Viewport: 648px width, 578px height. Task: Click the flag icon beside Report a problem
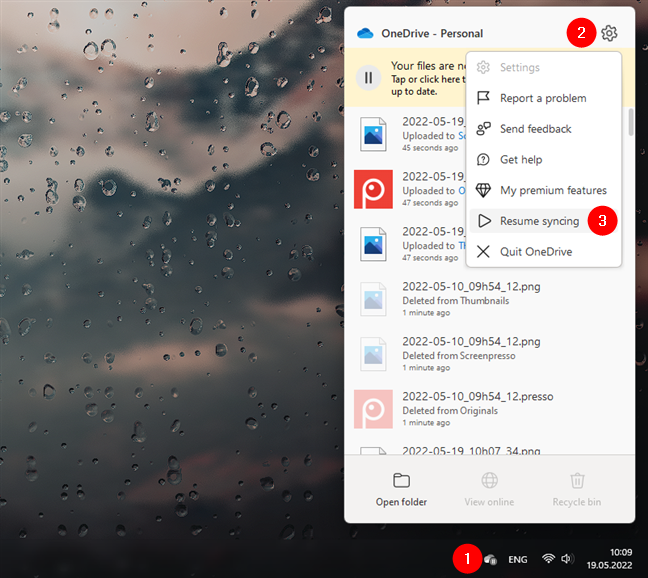click(483, 98)
